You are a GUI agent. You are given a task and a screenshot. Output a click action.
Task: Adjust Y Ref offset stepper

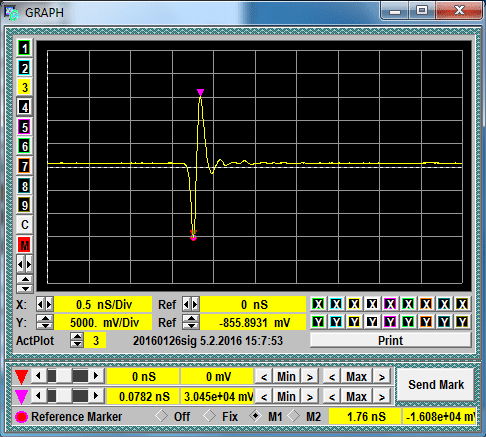click(191, 322)
